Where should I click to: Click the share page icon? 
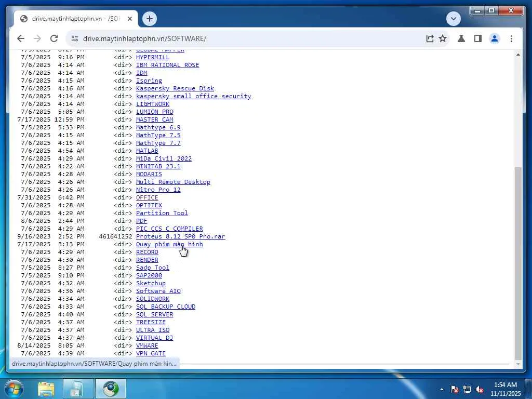coord(430,38)
